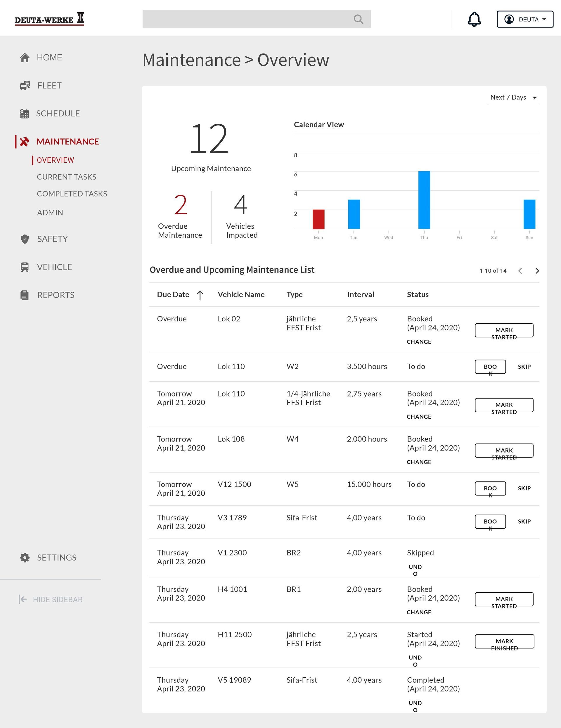The height and width of the screenshot is (728, 561).
Task: Click the Reports clipboard icon
Action: 24,295
